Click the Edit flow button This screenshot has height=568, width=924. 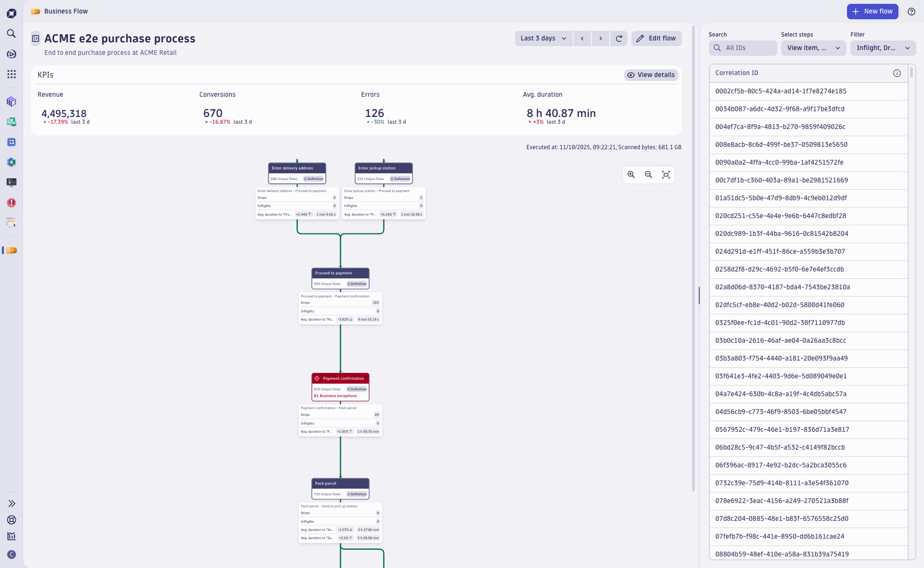click(656, 39)
